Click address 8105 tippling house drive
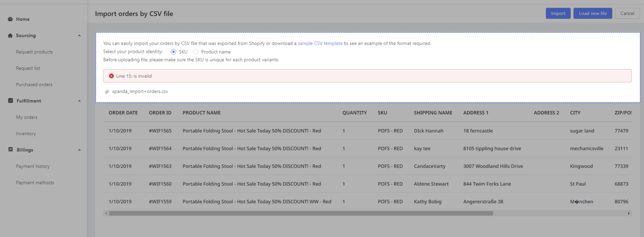644x237 pixels. point(492,148)
